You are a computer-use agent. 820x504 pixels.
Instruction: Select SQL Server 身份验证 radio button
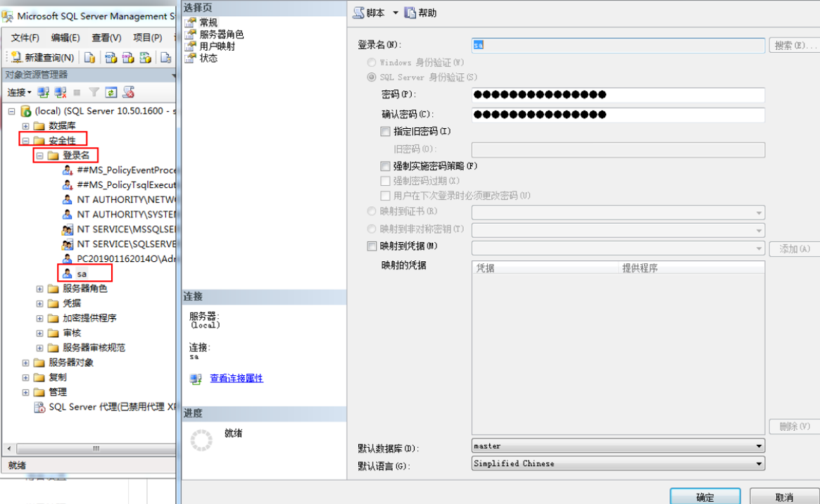click(372, 77)
